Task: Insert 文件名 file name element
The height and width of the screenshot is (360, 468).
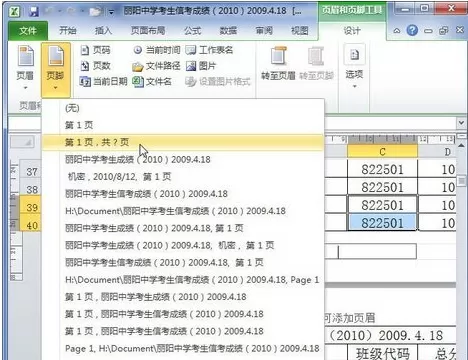Action: tap(152, 81)
